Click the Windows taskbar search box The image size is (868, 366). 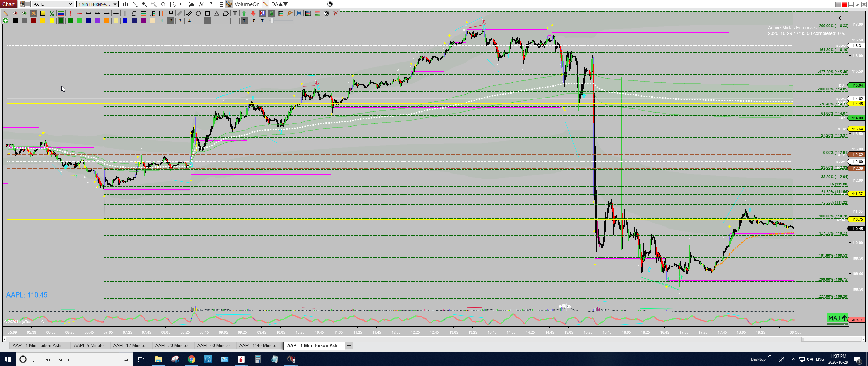pos(74,359)
